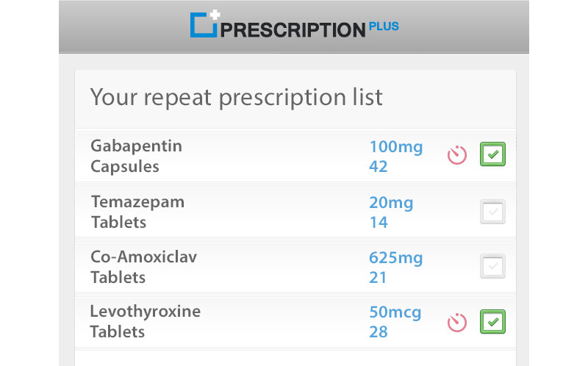Deselect the Levothyroxine Tablets checkbox

coord(492,322)
